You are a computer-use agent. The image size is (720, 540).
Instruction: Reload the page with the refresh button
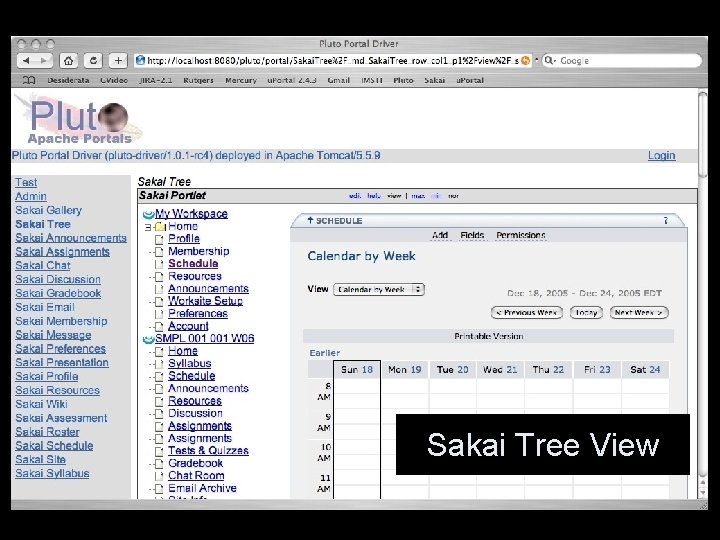click(93, 60)
